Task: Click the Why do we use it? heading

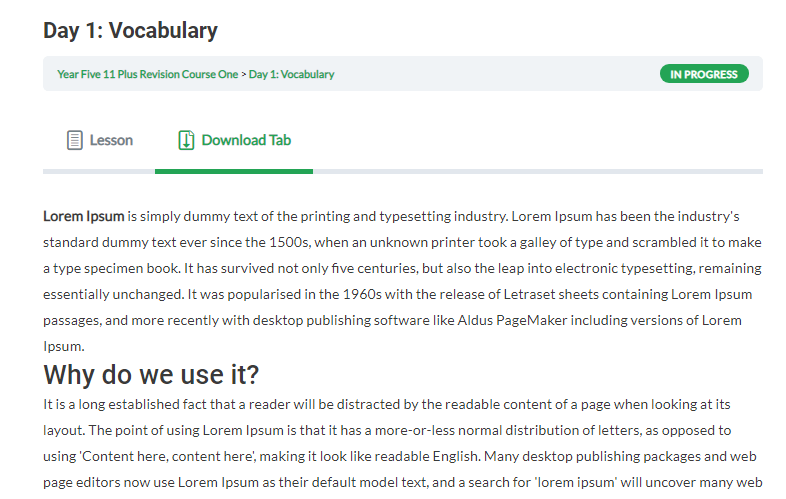Action: point(151,375)
